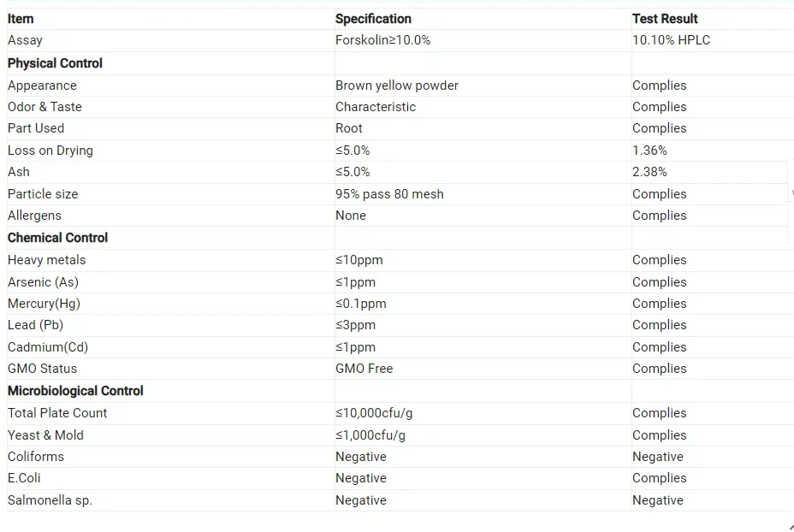Select the Salmonella sp. row label
The width and height of the screenshot is (794, 532).
click(x=50, y=500)
